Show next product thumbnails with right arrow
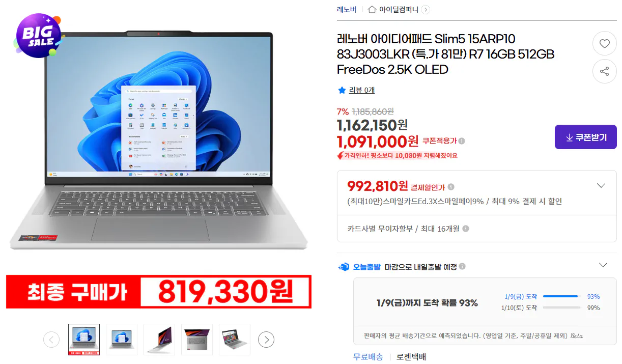The image size is (622, 364). (x=266, y=340)
